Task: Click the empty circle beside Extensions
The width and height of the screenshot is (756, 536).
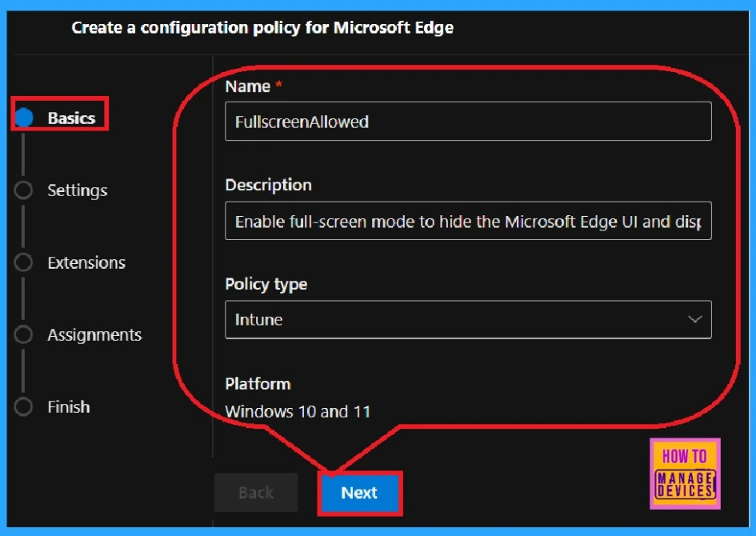Action: tap(23, 262)
